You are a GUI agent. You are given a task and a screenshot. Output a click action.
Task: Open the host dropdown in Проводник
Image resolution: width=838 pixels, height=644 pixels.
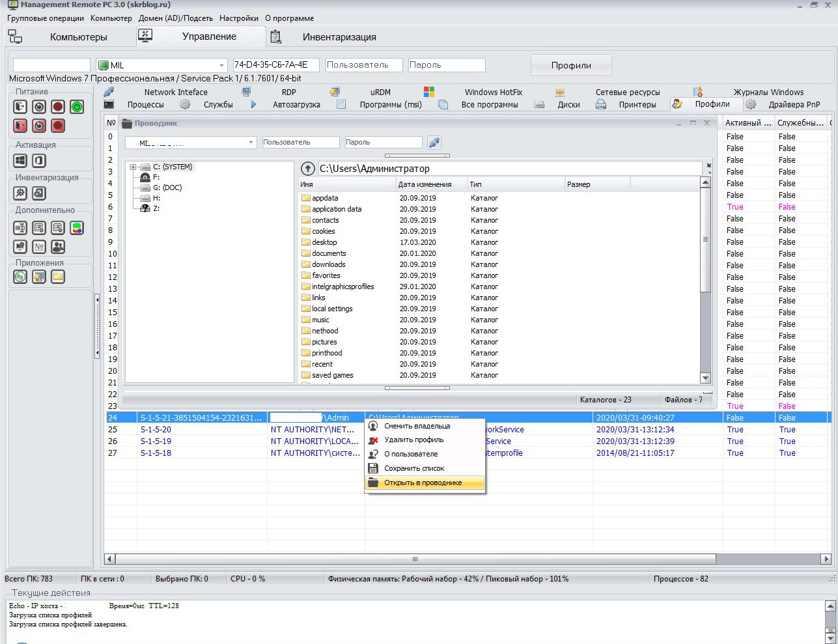coord(251,143)
